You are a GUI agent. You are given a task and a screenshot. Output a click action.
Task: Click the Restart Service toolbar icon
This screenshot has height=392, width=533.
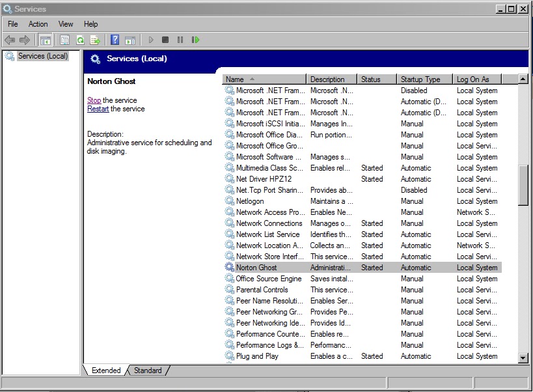(x=195, y=40)
